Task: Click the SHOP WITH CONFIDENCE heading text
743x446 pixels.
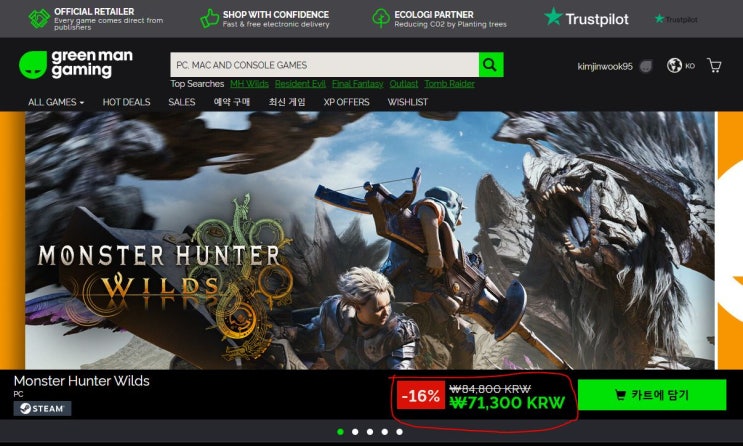Action: (x=276, y=15)
